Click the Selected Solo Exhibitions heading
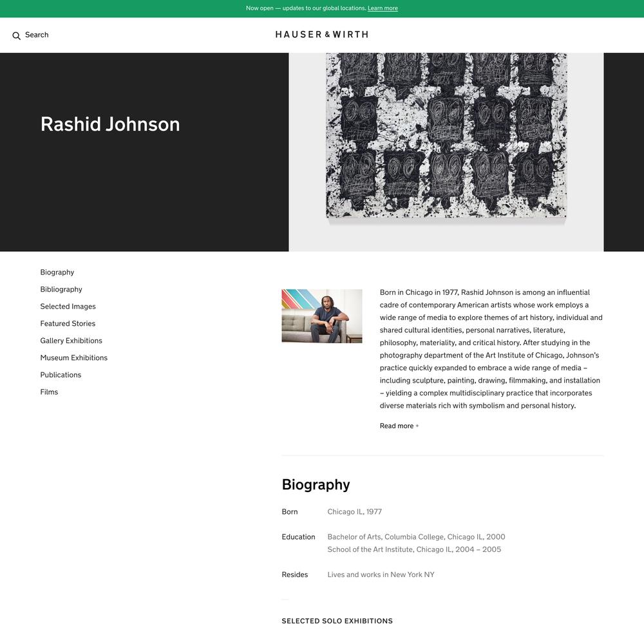Viewport: 644px width, 644px height. point(337,621)
